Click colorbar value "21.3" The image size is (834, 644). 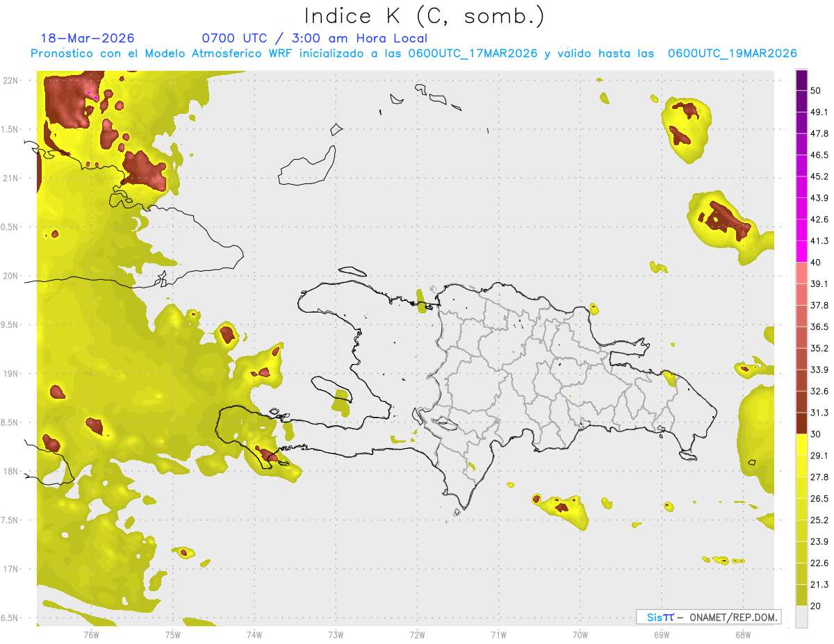[x=819, y=585]
